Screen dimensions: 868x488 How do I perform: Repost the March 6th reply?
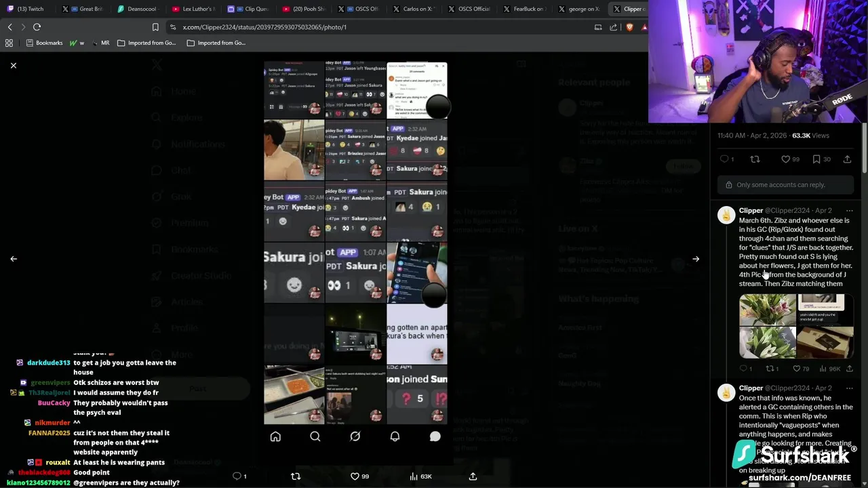[772, 369]
